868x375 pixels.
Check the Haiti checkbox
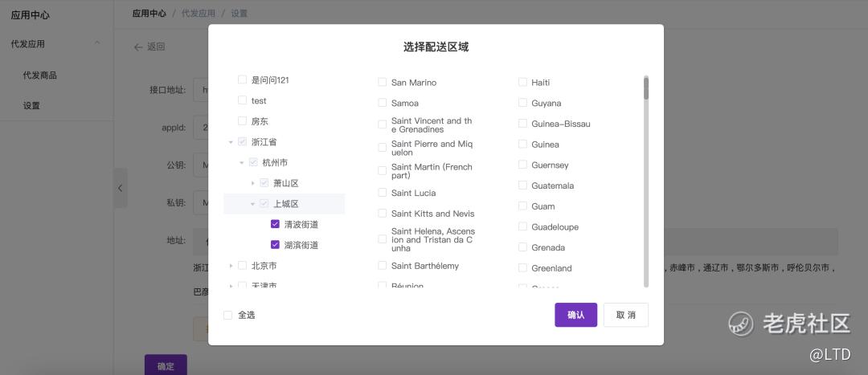pos(522,82)
